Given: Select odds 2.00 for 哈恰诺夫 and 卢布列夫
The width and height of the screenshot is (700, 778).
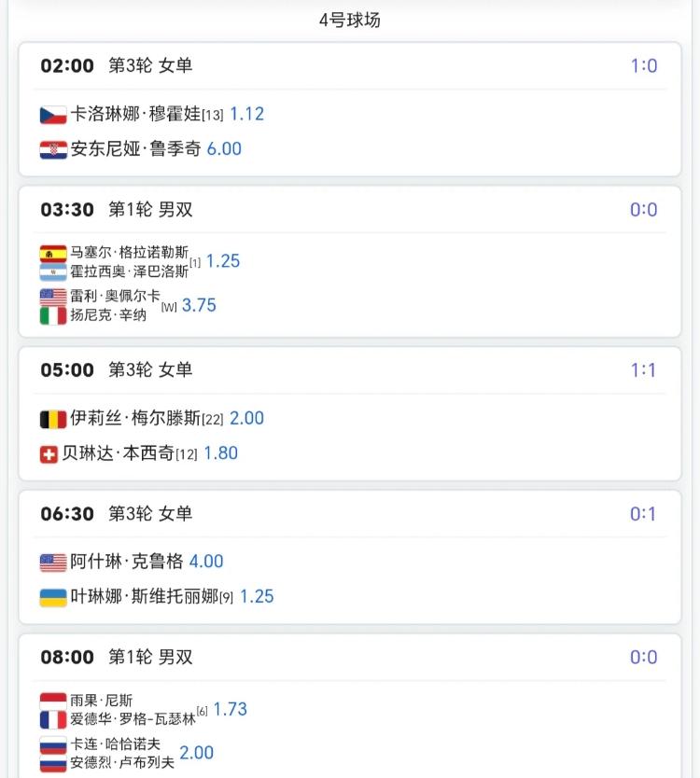Looking at the screenshot, I should point(197,753).
